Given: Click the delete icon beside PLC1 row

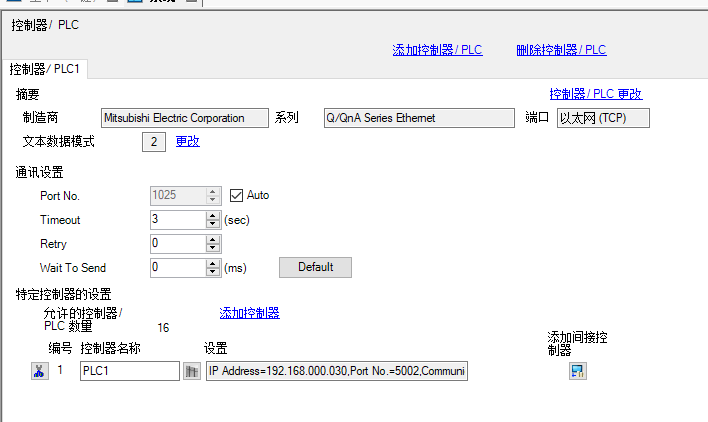Looking at the screenshot, I should click(x=39, y=371).
